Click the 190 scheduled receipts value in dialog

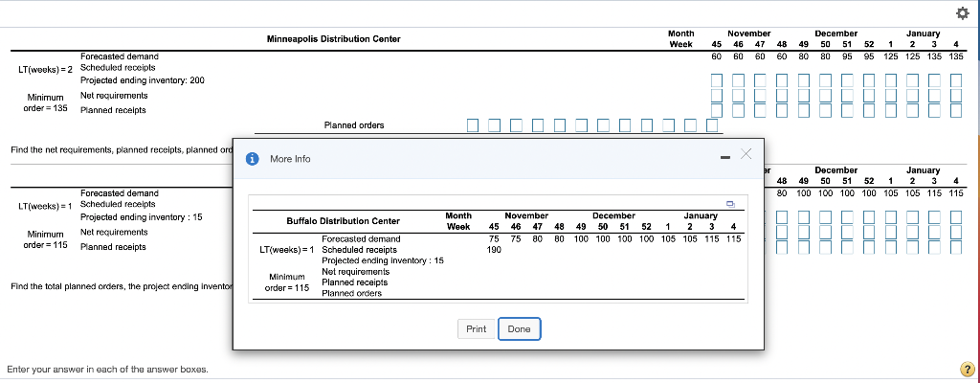click(494, 250)
